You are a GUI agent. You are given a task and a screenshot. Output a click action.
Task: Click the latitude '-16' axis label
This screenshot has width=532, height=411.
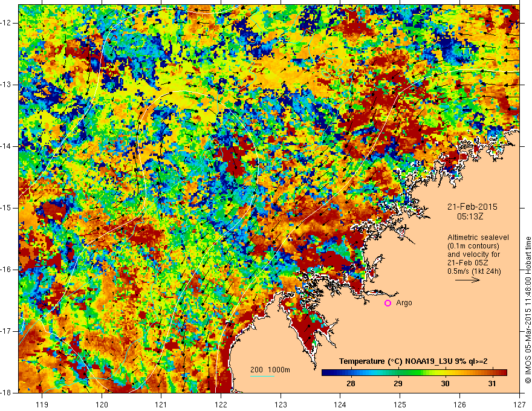[6, 270]
